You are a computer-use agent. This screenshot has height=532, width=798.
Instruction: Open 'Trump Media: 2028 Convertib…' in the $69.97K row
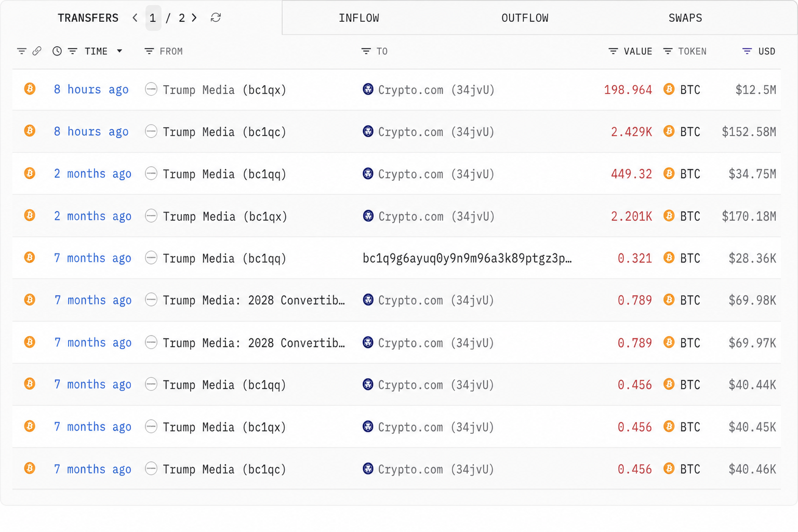point(254,343)
